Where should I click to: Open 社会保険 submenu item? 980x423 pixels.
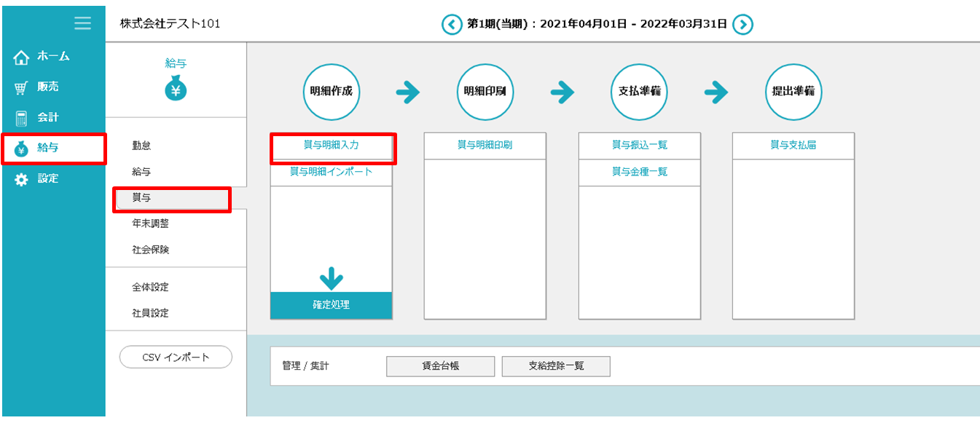coord(151,250)
